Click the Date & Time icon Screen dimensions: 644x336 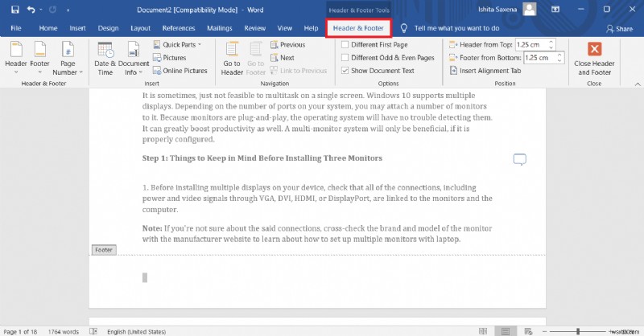[105, 56]
